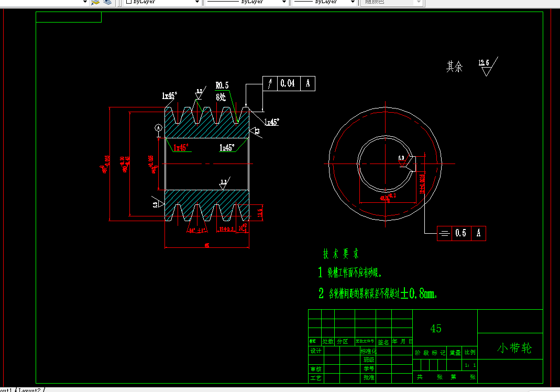560x392 pixels.
Task: Click the 阶段标记 title block label
Action: click(x=430, y=353)
